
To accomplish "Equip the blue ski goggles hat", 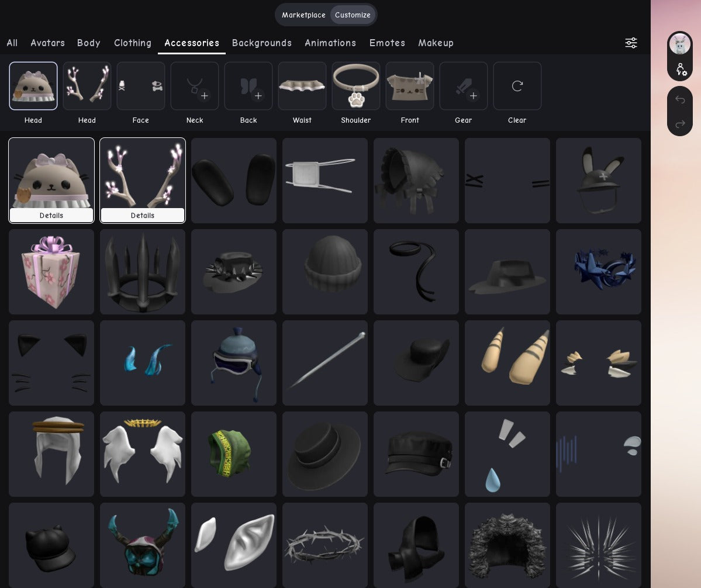I will (234, 363).
